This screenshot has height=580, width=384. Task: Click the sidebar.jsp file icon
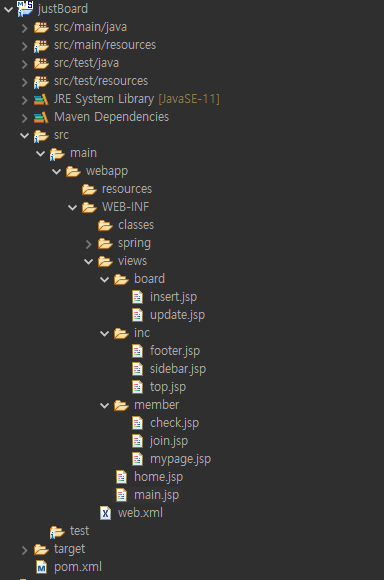[138, 369]
